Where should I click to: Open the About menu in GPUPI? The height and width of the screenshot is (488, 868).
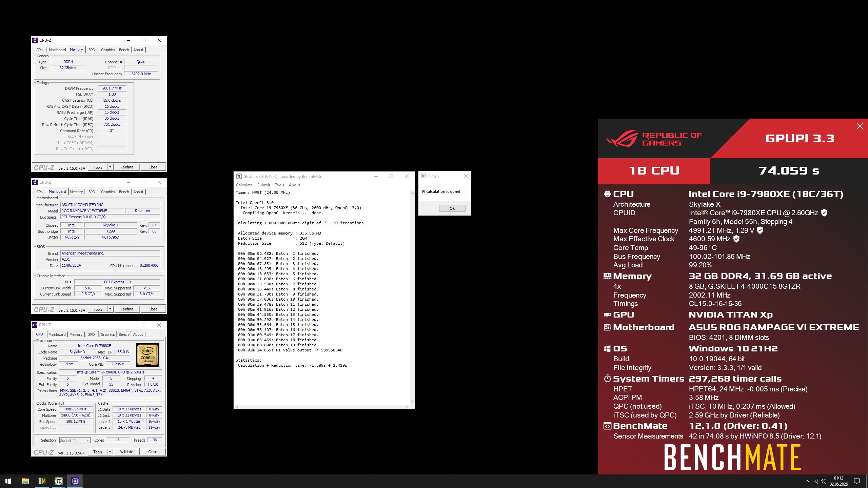[294, 185]
